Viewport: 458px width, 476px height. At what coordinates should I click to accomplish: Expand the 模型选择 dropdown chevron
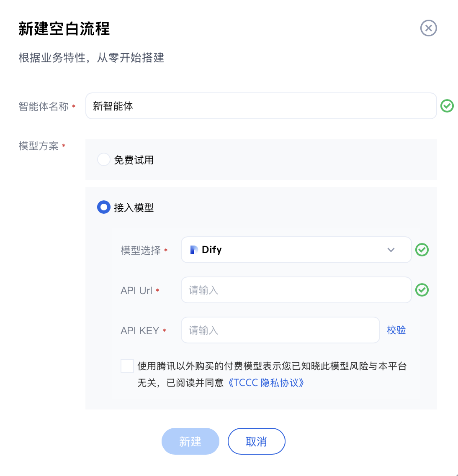coord(391,250)
